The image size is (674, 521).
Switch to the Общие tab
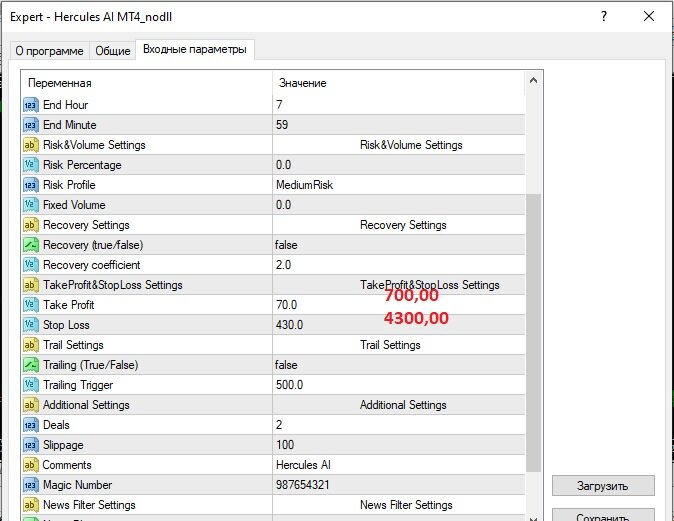click(113, 51)
